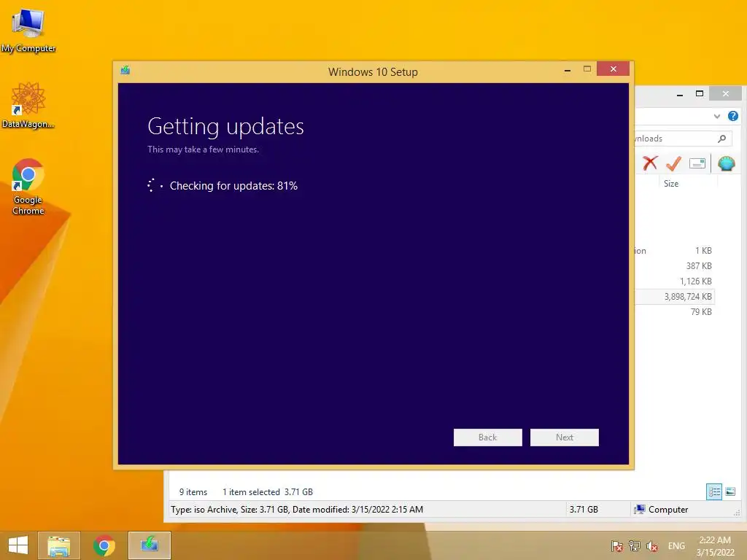
Task: Open Explorer help question mark icon
Action: tap(732, 116)
